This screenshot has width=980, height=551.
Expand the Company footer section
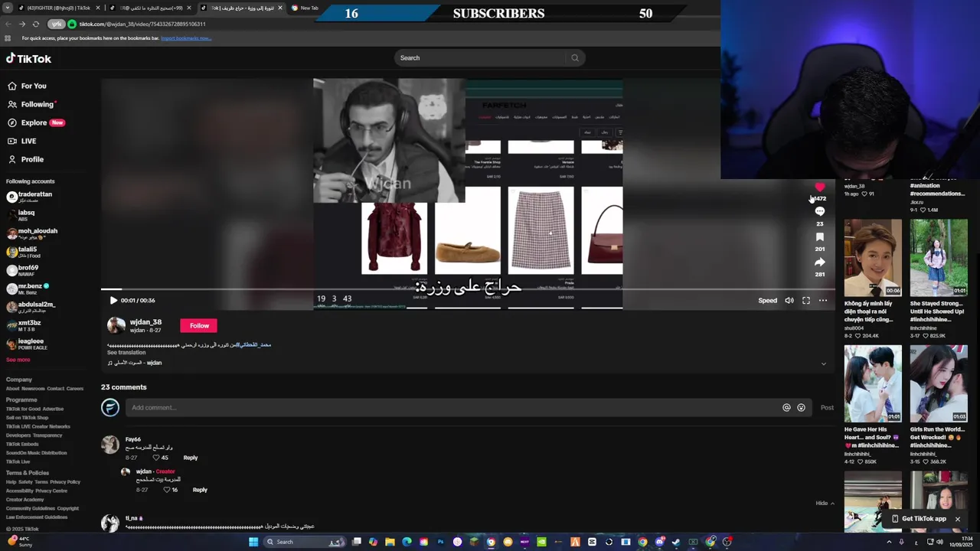[x=19, y=380]
